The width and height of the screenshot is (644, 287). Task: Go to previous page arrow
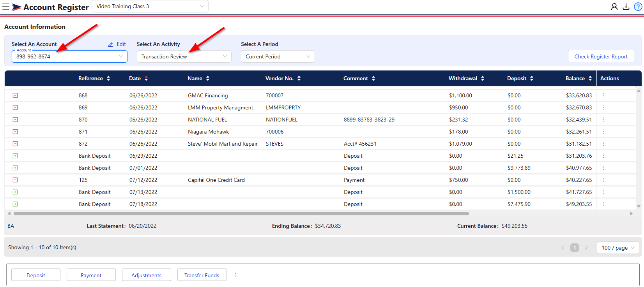pyautogui.click(x=563, y=248)
